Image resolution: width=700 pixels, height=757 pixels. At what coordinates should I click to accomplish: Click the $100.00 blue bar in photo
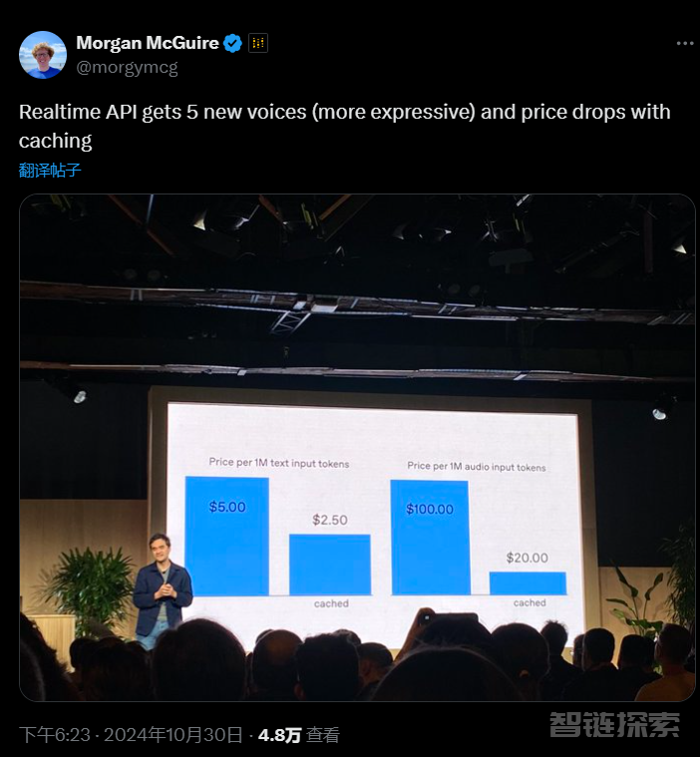429,538
